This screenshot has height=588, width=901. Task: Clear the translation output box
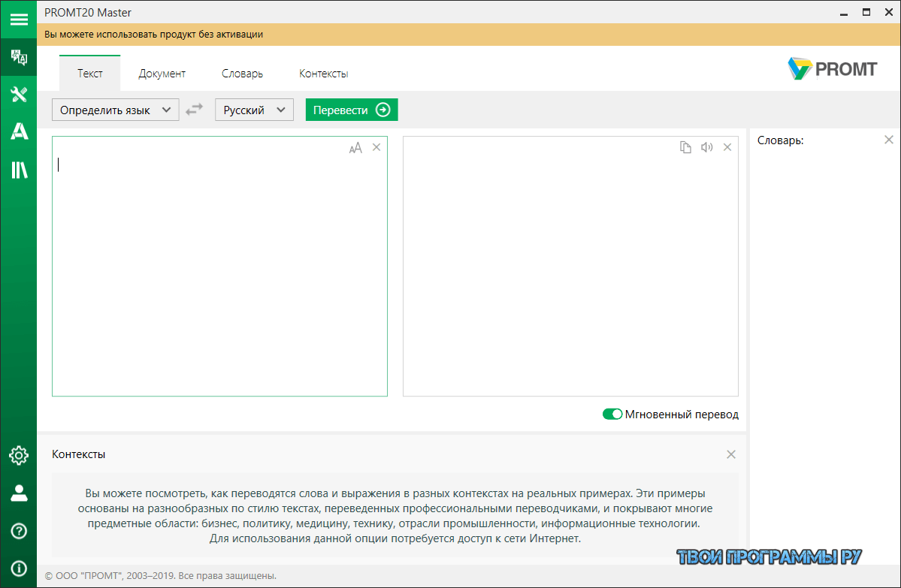[727, 148]
